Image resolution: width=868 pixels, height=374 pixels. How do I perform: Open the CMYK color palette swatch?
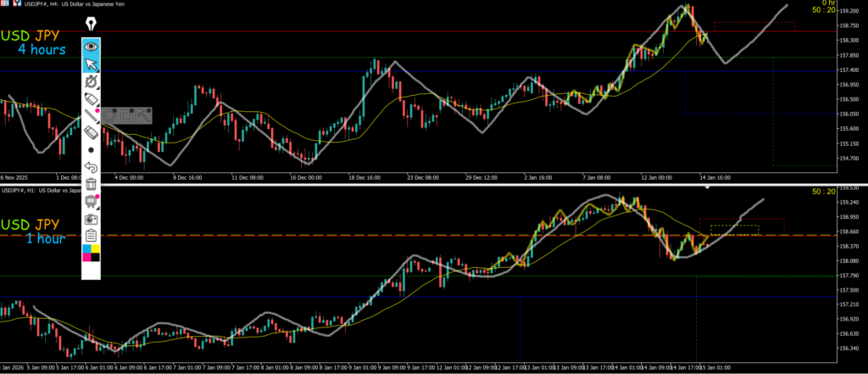(92, 253)
